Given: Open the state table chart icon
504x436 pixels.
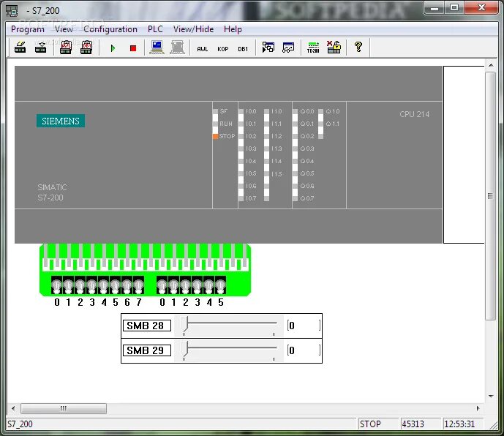Looking at the screenshot, I should pyautogui.click(x=288, y=48).
